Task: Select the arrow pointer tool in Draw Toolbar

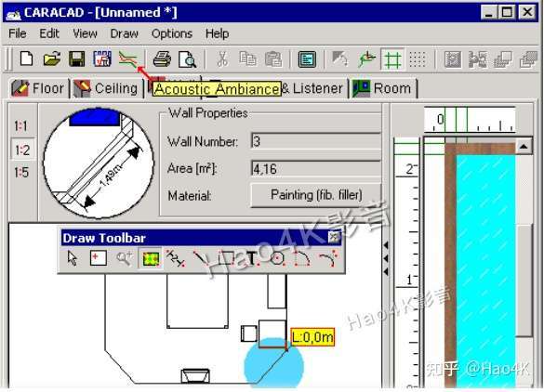Action: pyautogui.click(x=73, y=258)
